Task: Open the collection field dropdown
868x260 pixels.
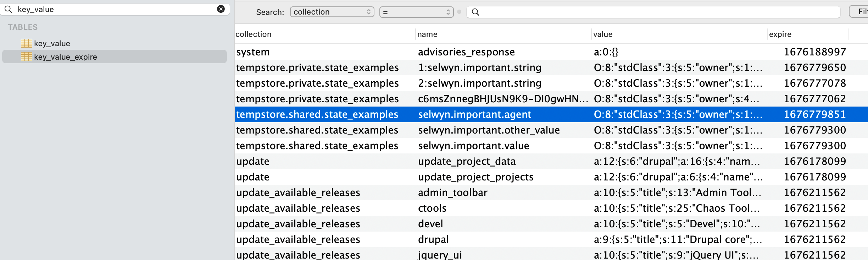Action: pos(332,12)
